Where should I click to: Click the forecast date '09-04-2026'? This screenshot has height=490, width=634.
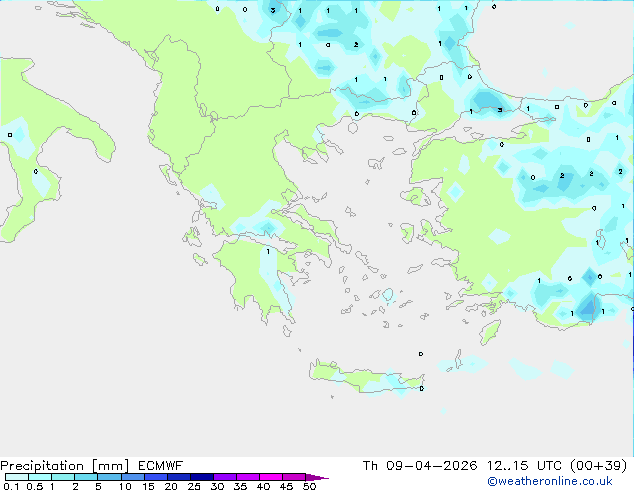(431, 466)
